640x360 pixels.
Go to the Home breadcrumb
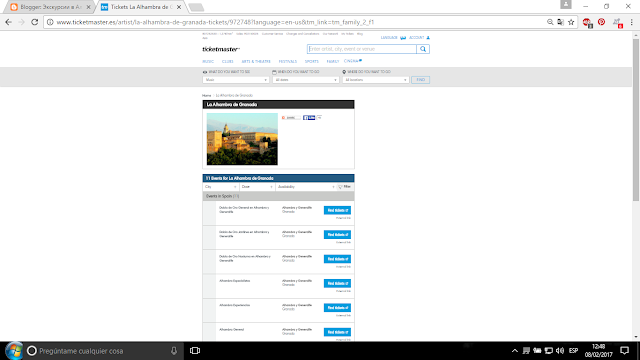point(207,96)
